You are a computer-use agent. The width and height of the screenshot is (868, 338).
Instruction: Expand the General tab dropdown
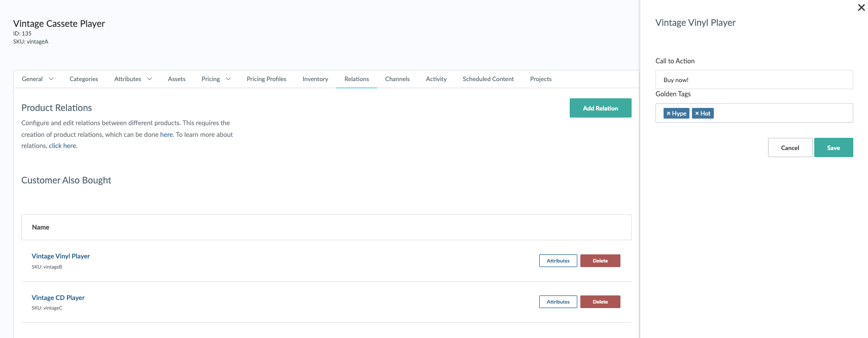(x=51, y=79)
